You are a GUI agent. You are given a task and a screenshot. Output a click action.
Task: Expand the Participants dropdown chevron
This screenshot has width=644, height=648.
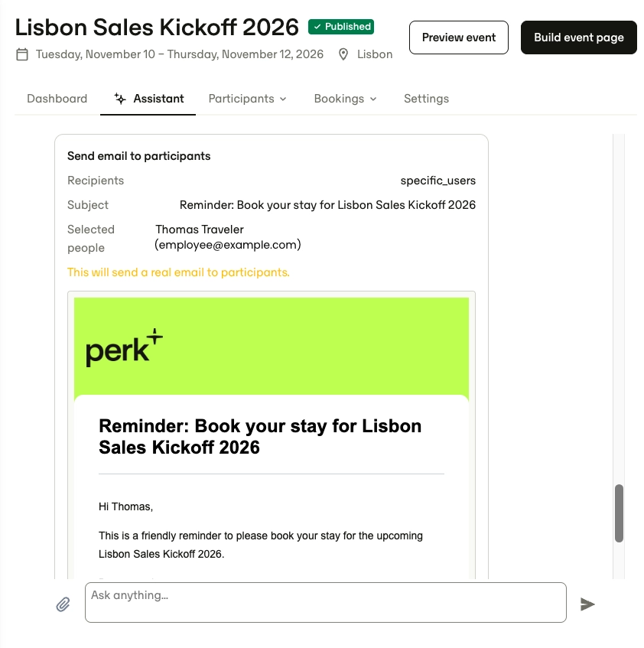pos(283,99)
